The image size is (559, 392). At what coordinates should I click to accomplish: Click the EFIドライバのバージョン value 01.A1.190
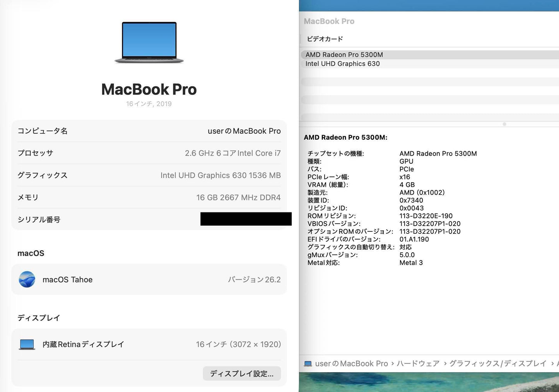pos(414,239)
